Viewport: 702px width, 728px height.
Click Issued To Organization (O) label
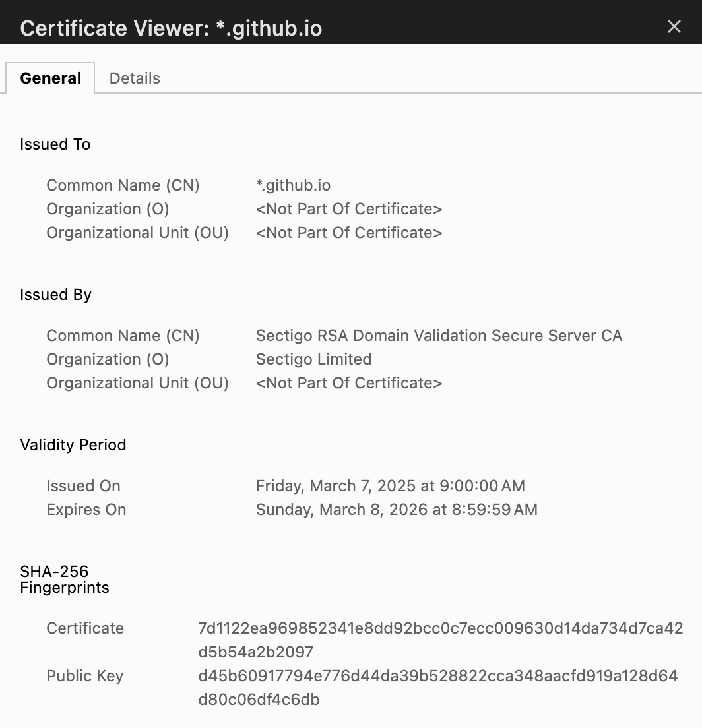(x=108, y=209)
